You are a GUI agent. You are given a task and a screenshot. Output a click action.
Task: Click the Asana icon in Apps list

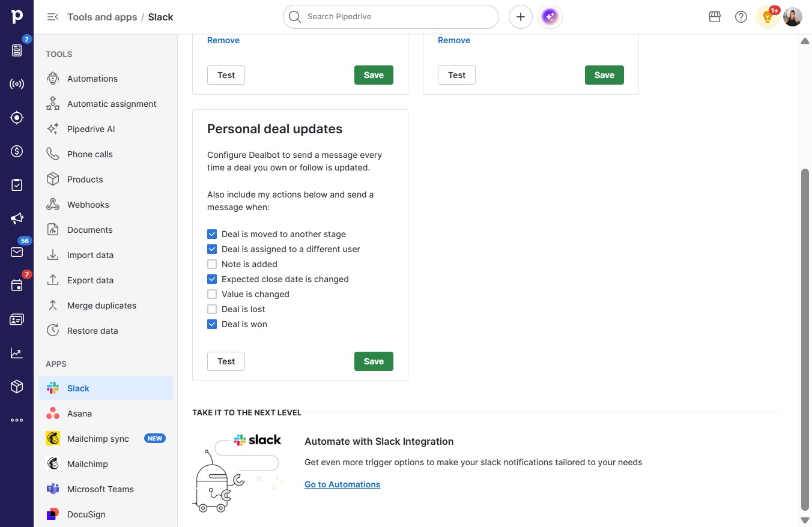pos(53,414)
